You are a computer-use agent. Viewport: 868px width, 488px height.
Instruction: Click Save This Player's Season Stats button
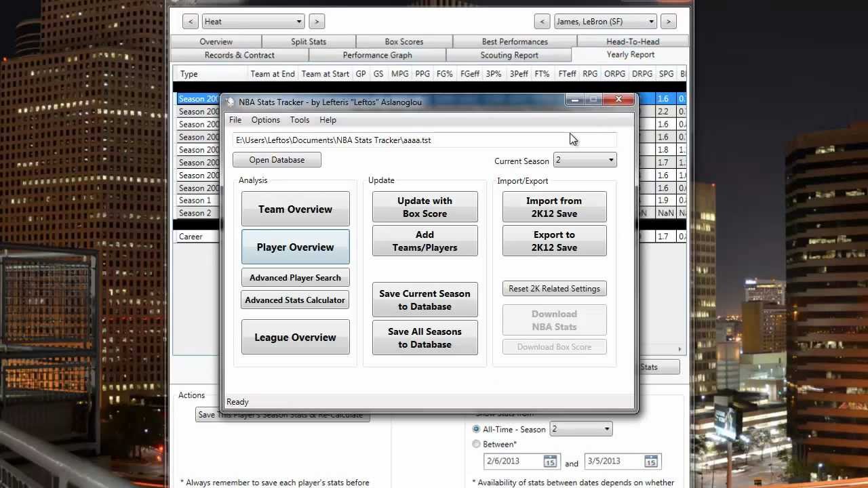pyautogui.click(x=283, y=415)
